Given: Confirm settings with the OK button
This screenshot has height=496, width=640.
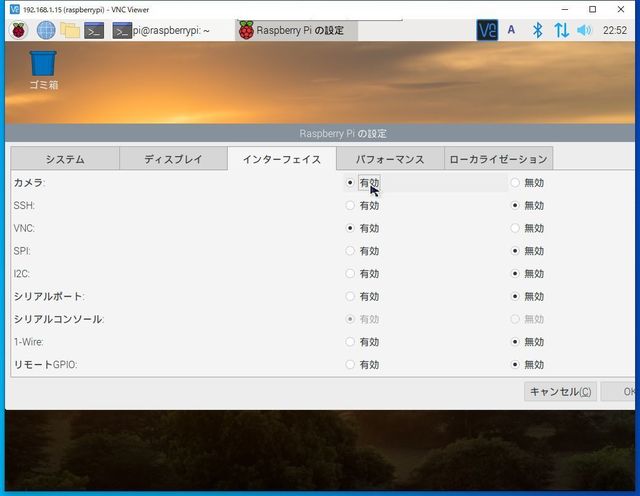Looking at the screenshot, I should point(618,391).
